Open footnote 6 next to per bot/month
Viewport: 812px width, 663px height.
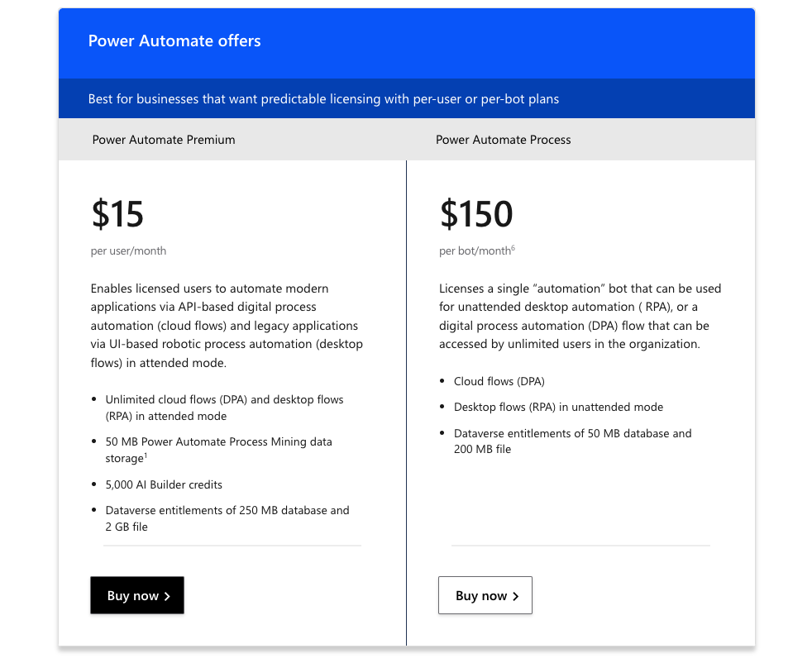513,247
